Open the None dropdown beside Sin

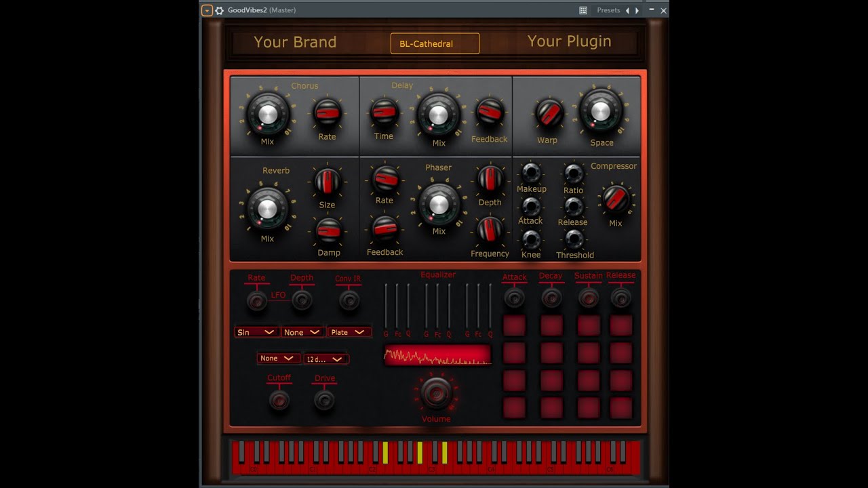pos(302,332)
